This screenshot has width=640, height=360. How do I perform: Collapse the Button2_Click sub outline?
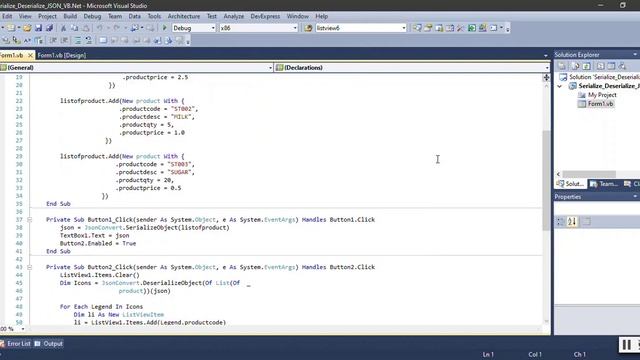pyautogui.click(x=29, y=267)
